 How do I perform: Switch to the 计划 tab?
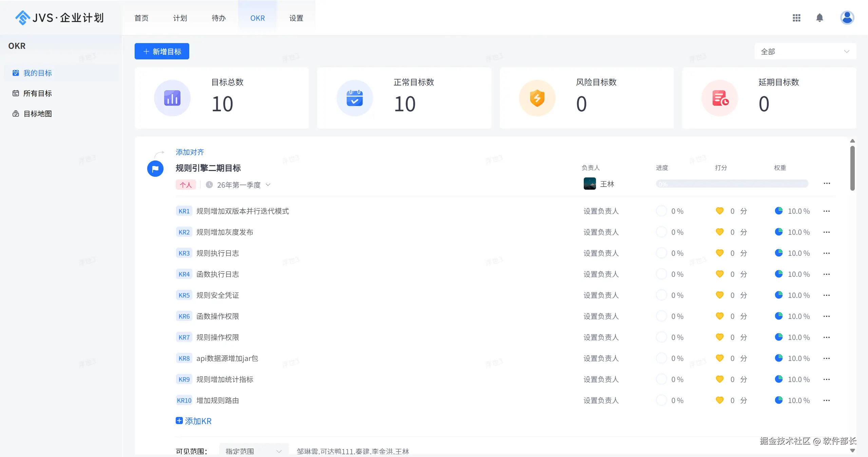(x=180, y=18)
